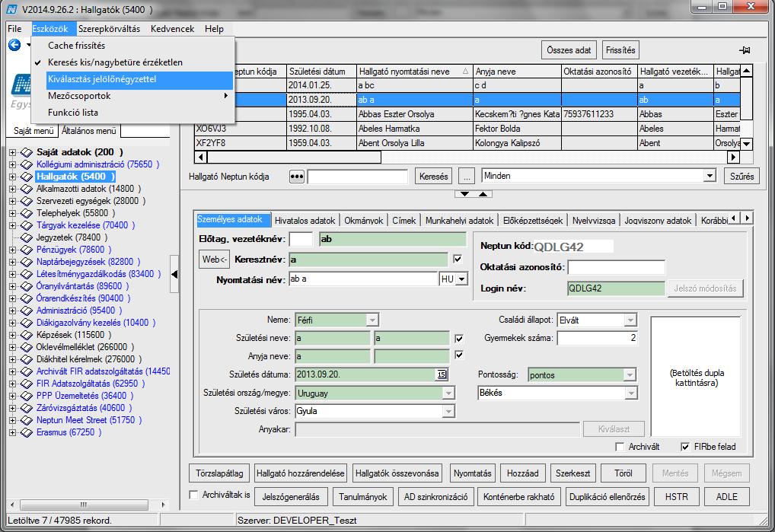Click the node icon beside Pénzügyek
The width and height of the screenshot is (775, 532).
coord(27,250)
